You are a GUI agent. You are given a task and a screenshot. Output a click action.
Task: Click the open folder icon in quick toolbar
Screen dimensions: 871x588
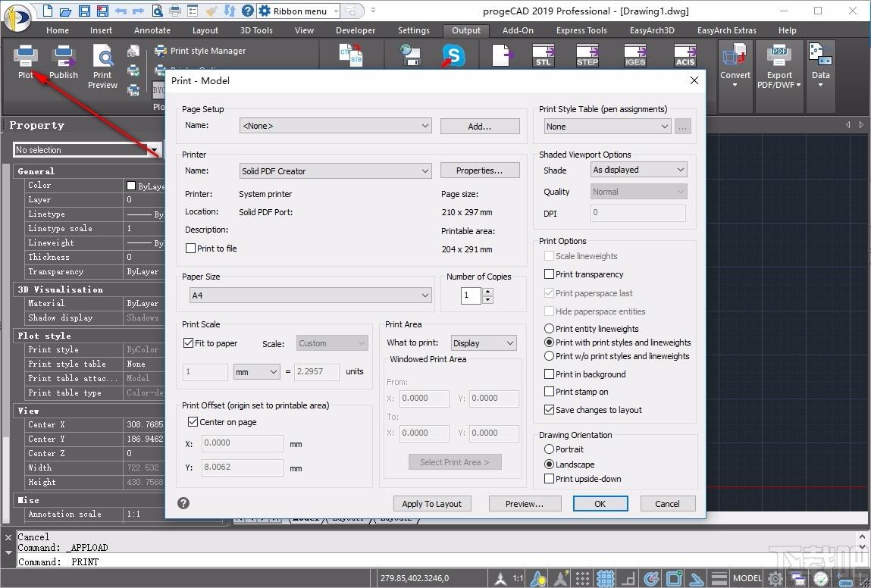click(65, 11)
